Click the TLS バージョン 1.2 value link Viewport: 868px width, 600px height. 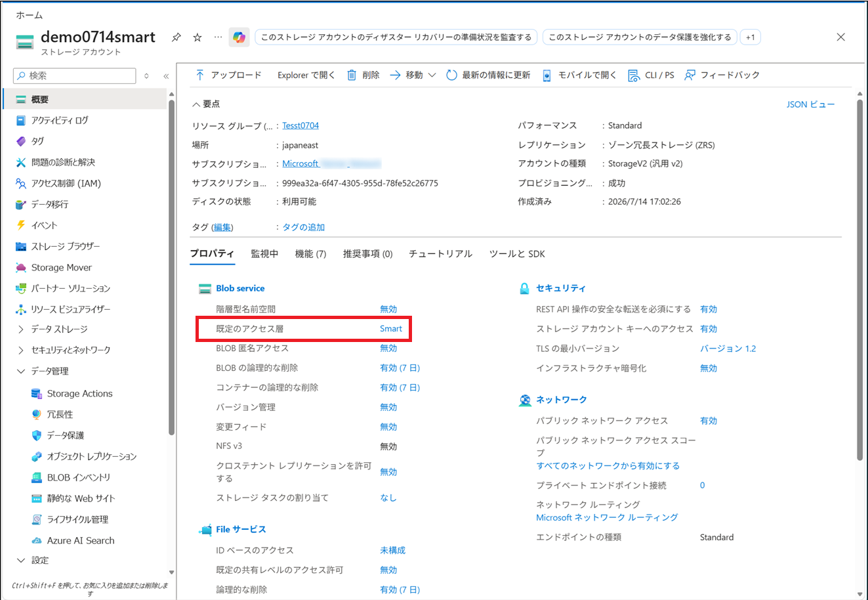[x=728, y=349]
